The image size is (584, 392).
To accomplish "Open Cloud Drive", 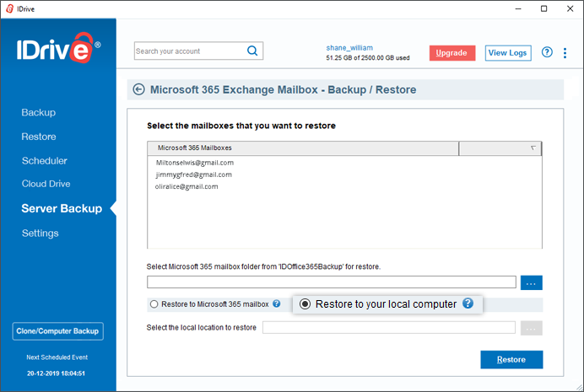I will click(x=46, y=184).
